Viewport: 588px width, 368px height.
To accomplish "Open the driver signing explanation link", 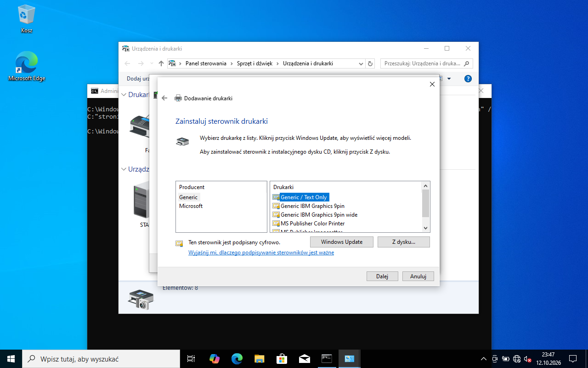I will [x=261, y=253].
